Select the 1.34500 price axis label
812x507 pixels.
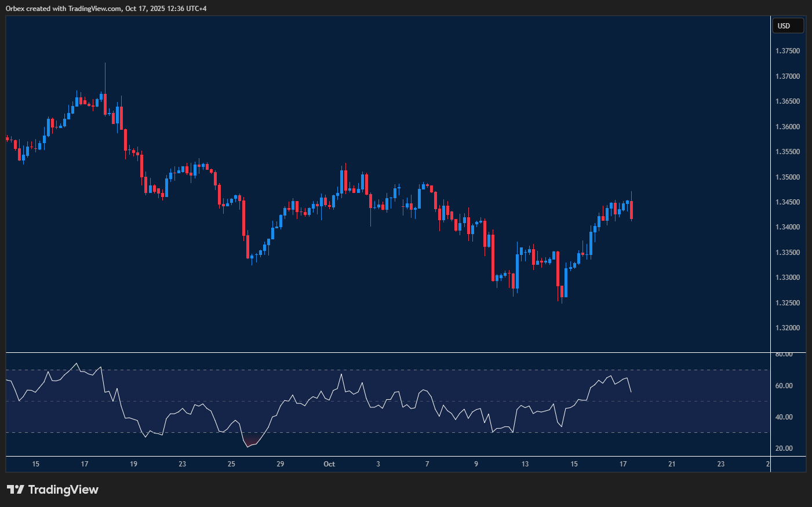pos(787,202)
